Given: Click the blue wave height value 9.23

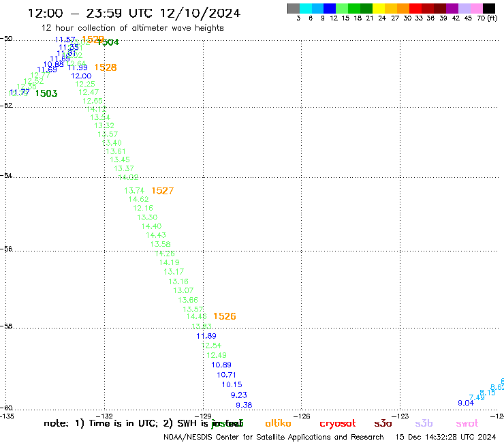Looking at the screenshot, I should pyautogui.click(x=238, y=395).
